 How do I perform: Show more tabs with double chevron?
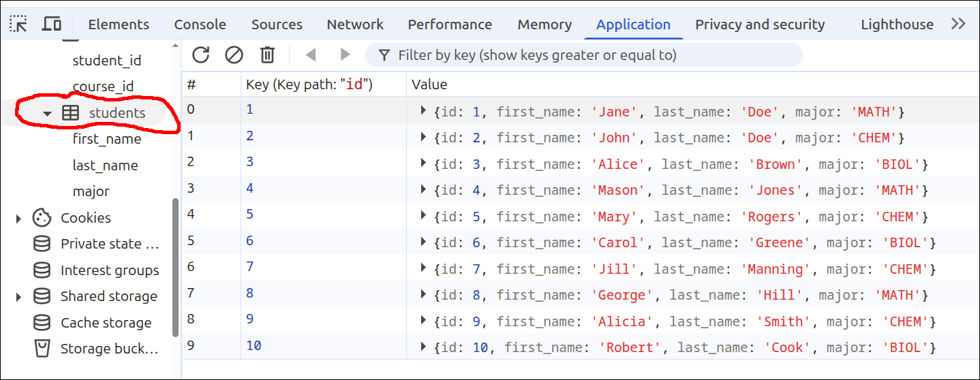click(958, 24)
